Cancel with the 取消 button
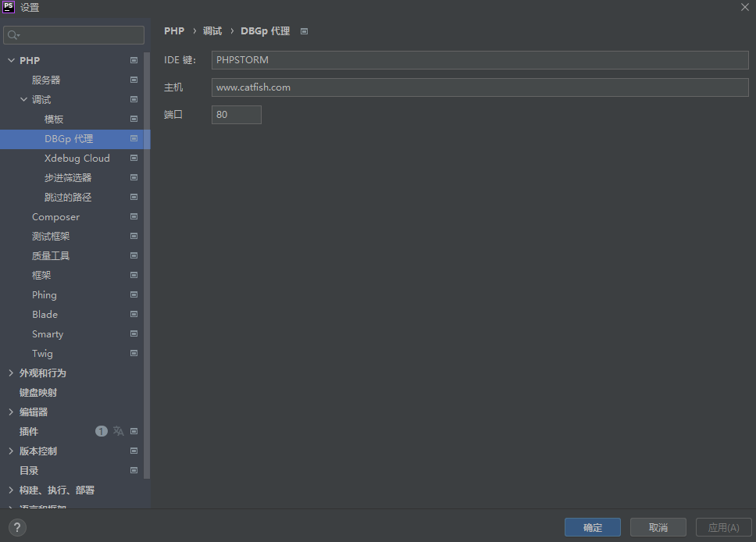The width and height of the screenshot is (756, 542). [658, 527]
